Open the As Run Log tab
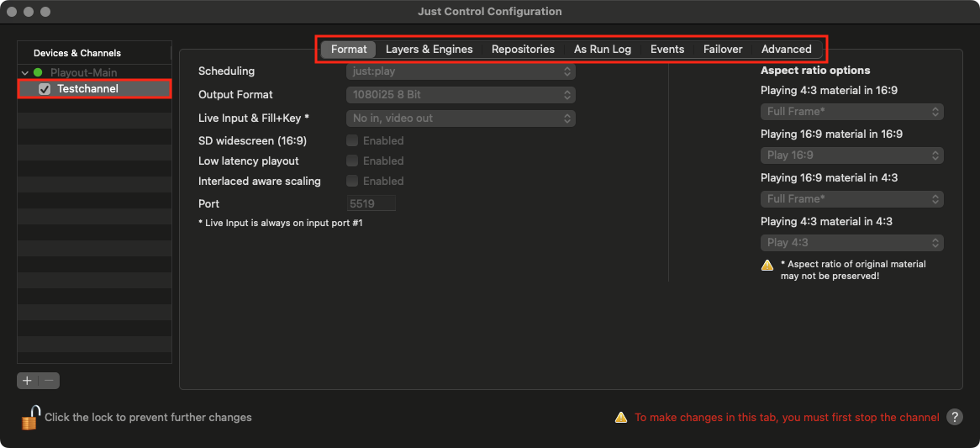Screen dimensions: 980x448 [x=603, y=50]
